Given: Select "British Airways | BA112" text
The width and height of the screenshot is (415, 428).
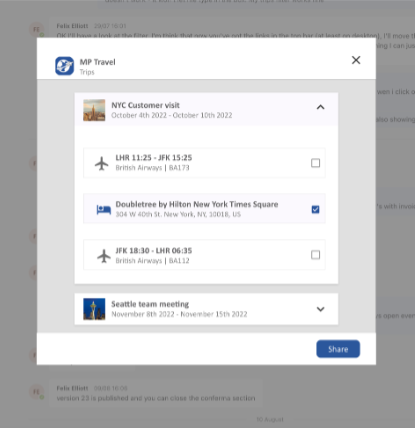Looking at the screenshot, I should tap(152, 261).
